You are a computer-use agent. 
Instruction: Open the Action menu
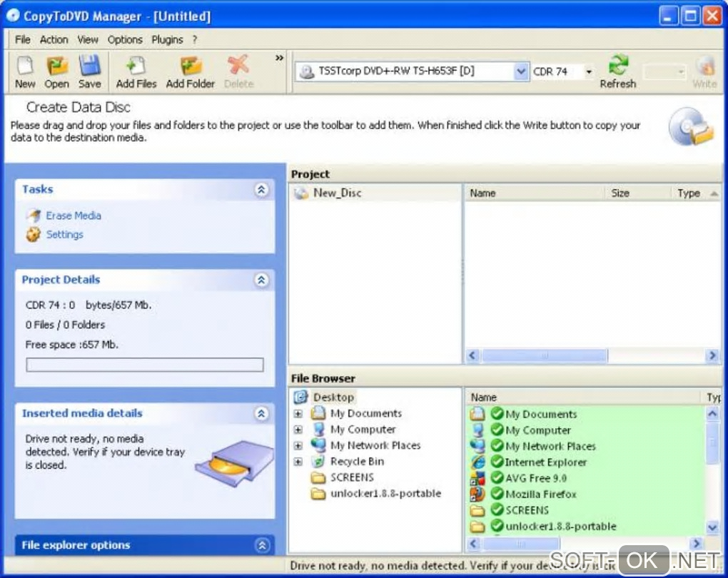tap(54, 39)
